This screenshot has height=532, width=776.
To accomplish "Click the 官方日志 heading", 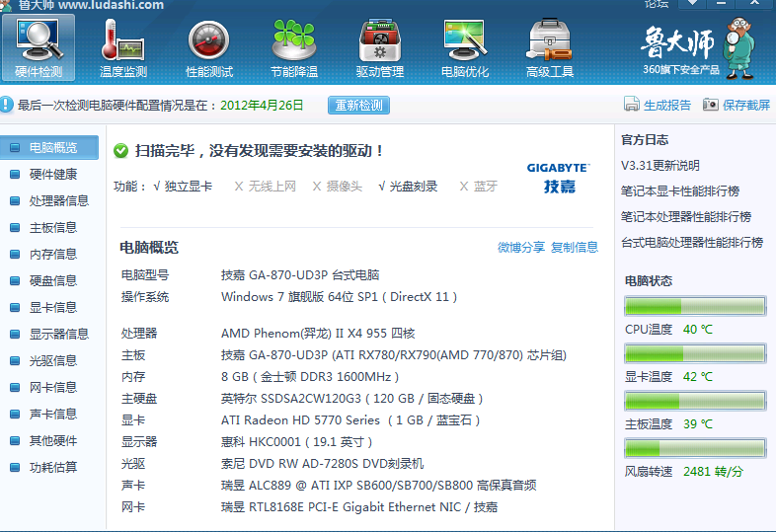I will point(645,139).
